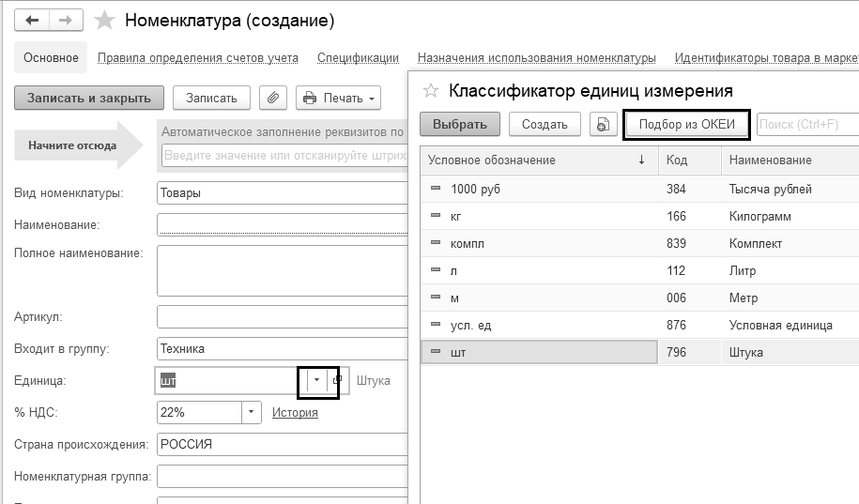
Task: Click row marker icon beside кг
Action: (436, 215)
